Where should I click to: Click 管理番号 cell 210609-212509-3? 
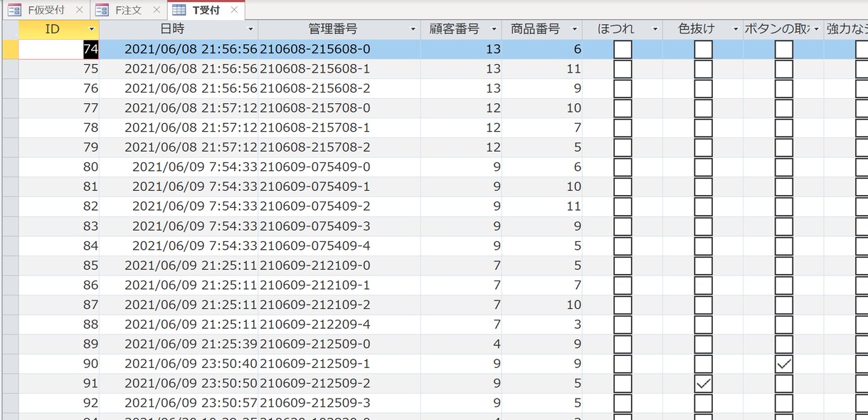click(339, 403)
